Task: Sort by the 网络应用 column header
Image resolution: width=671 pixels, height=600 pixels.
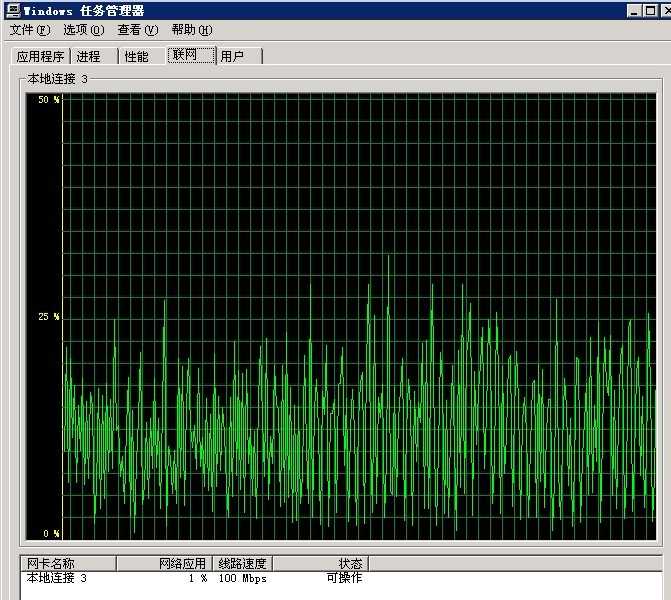Action: tap(164, 563)
